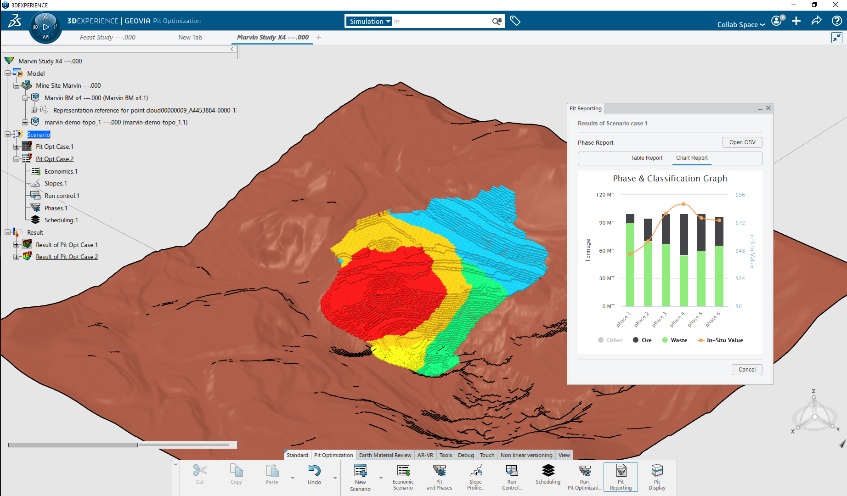
Task: Collapse the tree panel arrow
Action: [x=232, y=49]
